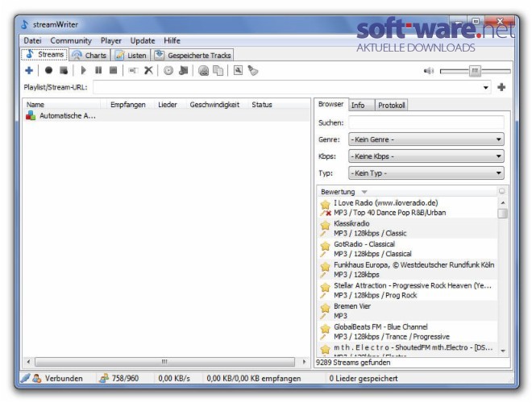The image size is (532, 403).
Task: Click the 758/960 clients status icon
Action: [103, 378]
